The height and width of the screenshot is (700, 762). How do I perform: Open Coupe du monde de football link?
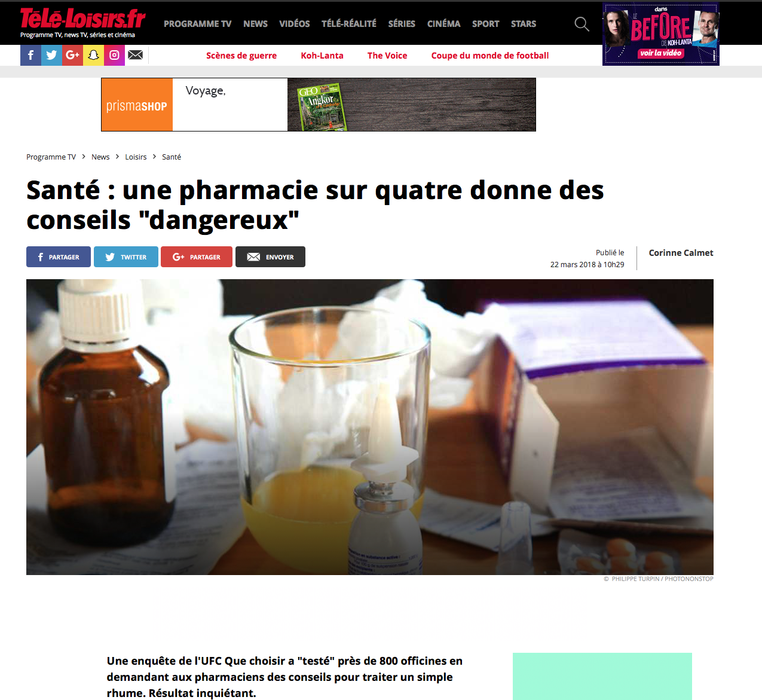pos(490,56)
